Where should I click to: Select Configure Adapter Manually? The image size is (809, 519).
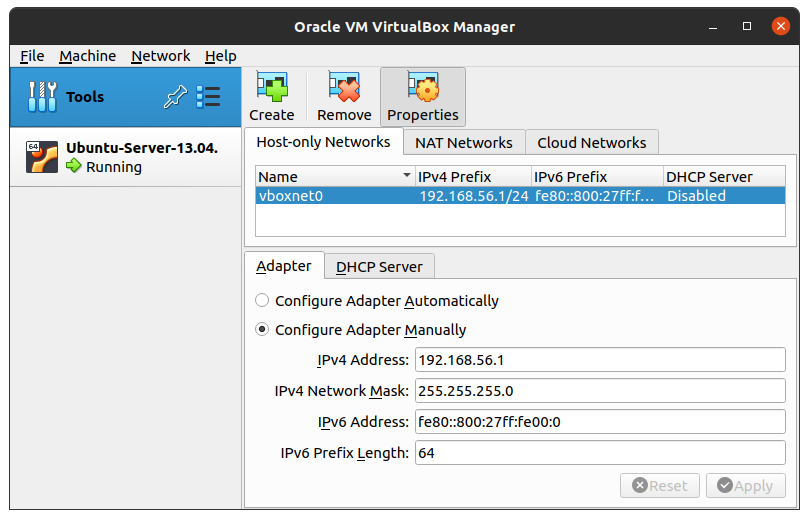pos(262,329)
